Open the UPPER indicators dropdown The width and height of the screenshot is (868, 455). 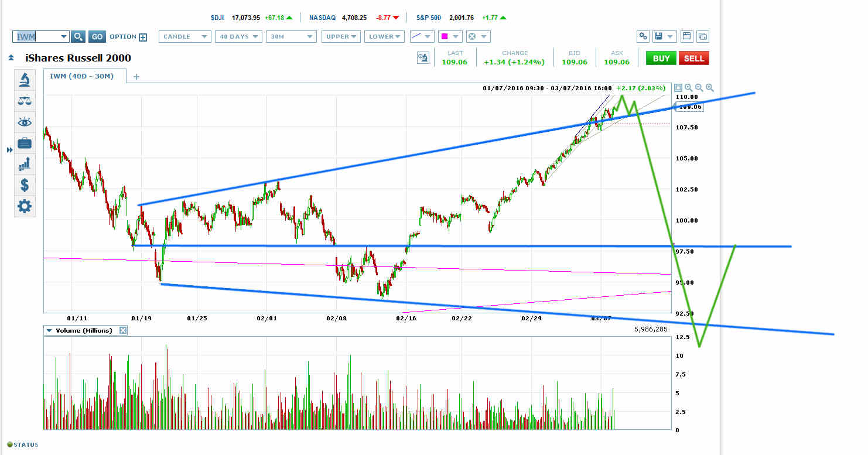(341, 36)
